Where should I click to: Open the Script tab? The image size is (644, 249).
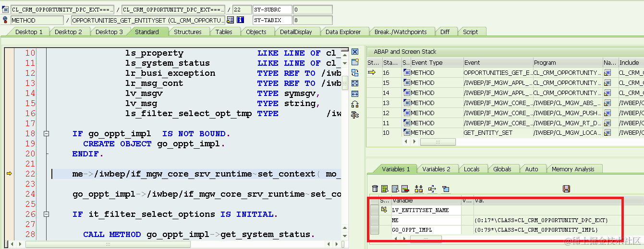(x=470, y=32)
